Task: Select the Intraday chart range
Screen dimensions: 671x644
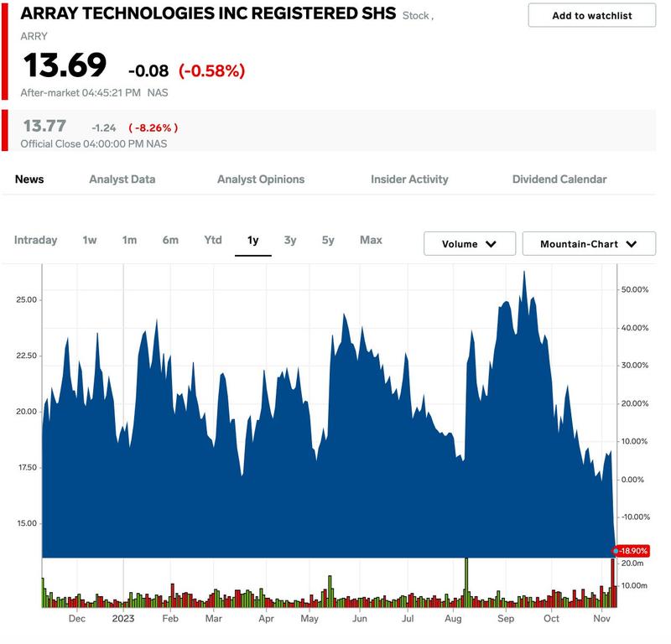Action: [x=35, y=240]
